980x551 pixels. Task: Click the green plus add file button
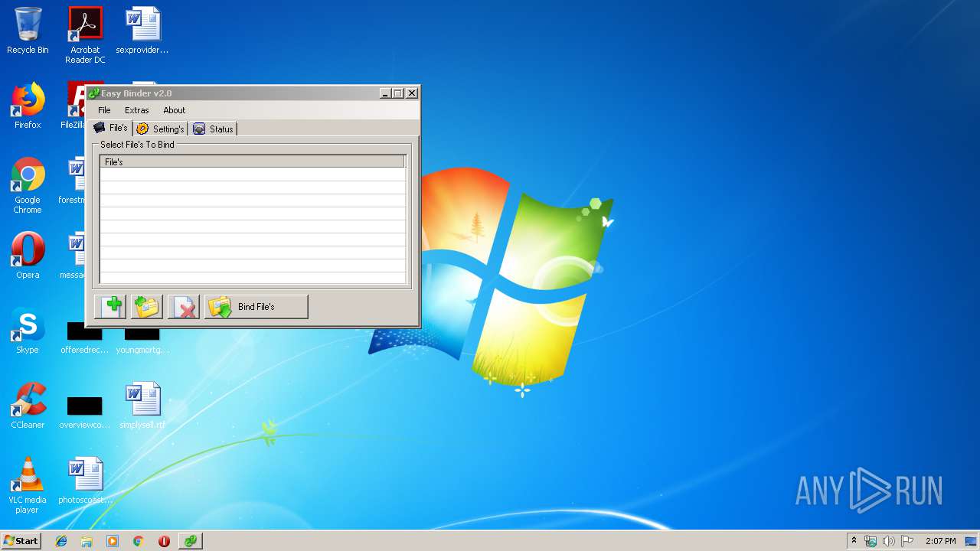110,307
